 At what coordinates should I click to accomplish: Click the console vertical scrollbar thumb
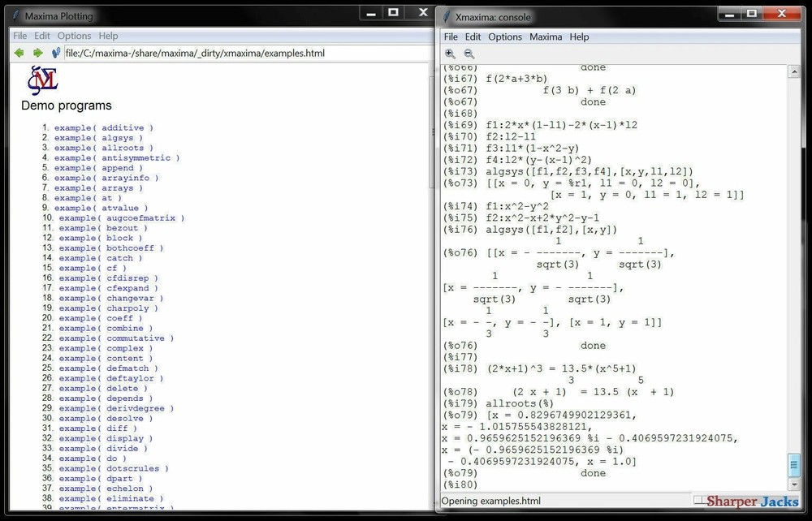pyautogui.click(x=794, y=465)
